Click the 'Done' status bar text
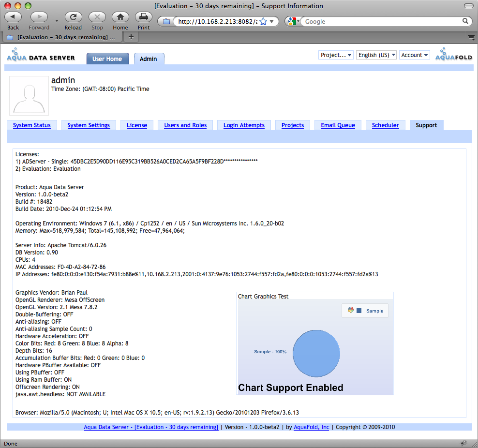Screen dimensions: 478x448 (11, 444)
